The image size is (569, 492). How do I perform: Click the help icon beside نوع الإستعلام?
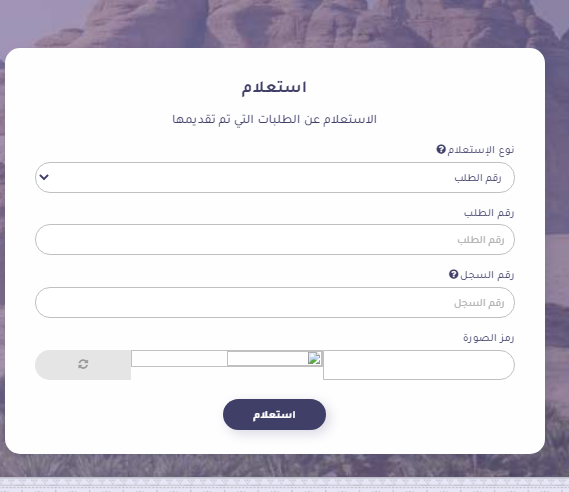pyautogui.click(x=441, y=149)
